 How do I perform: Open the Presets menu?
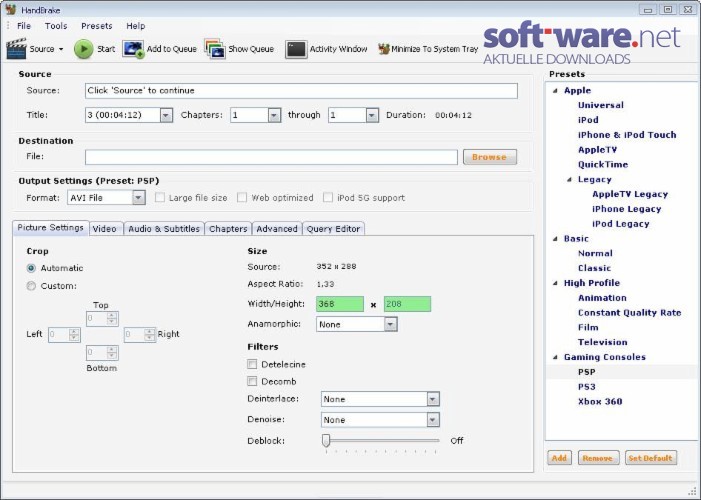tap(97, 26)
